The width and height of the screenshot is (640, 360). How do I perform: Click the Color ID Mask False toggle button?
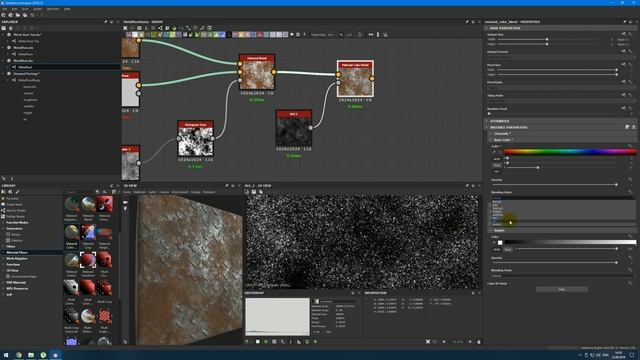[x=562, y=289]
